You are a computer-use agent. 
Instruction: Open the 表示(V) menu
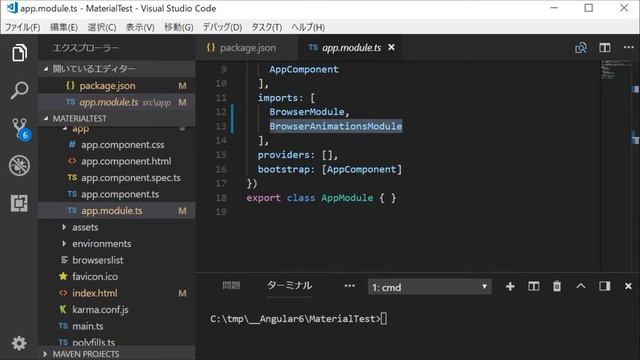[140, 27]
